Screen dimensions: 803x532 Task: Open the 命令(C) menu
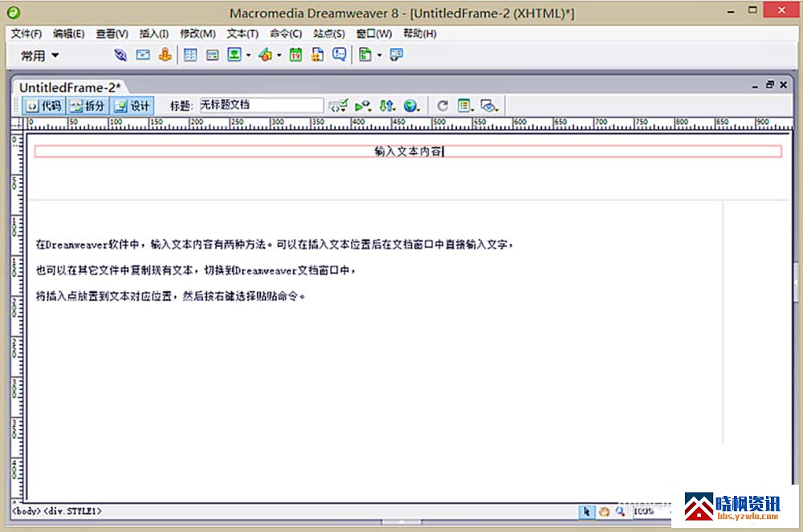pos(287,34)
